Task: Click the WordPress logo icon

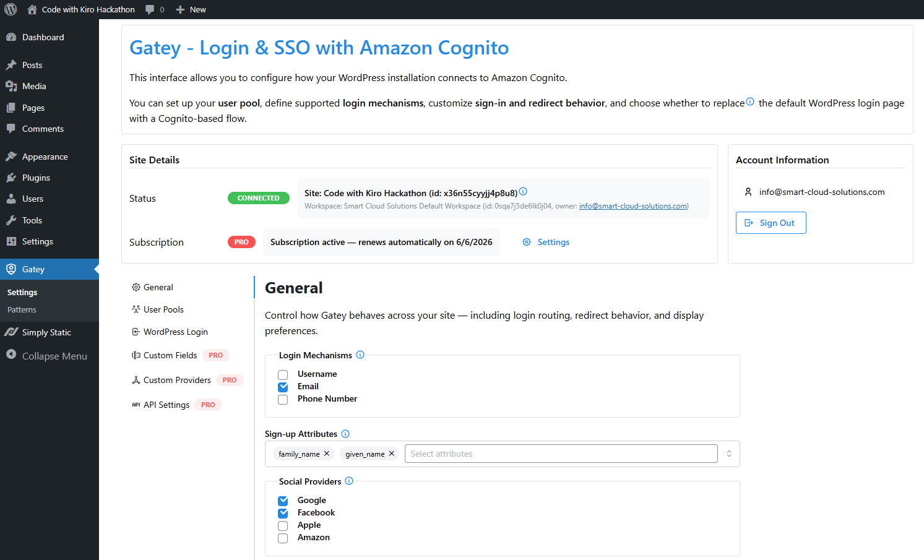Action: [11, 9]
